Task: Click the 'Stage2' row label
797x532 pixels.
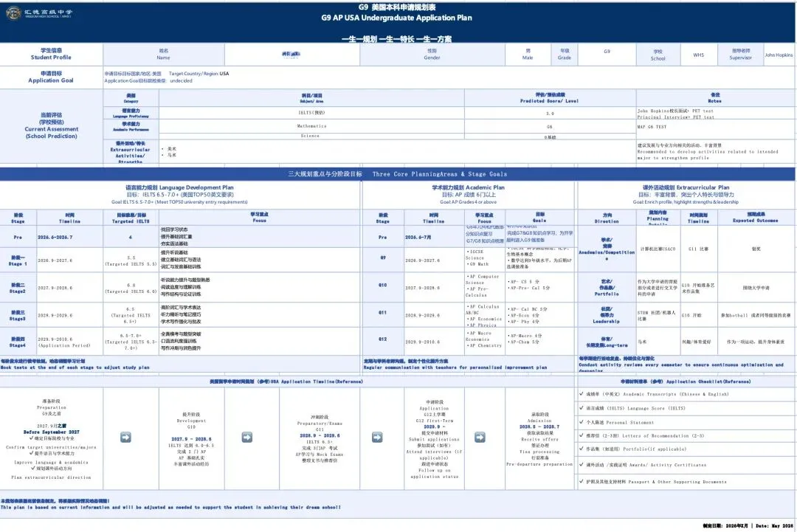Action: click(18, 288)
